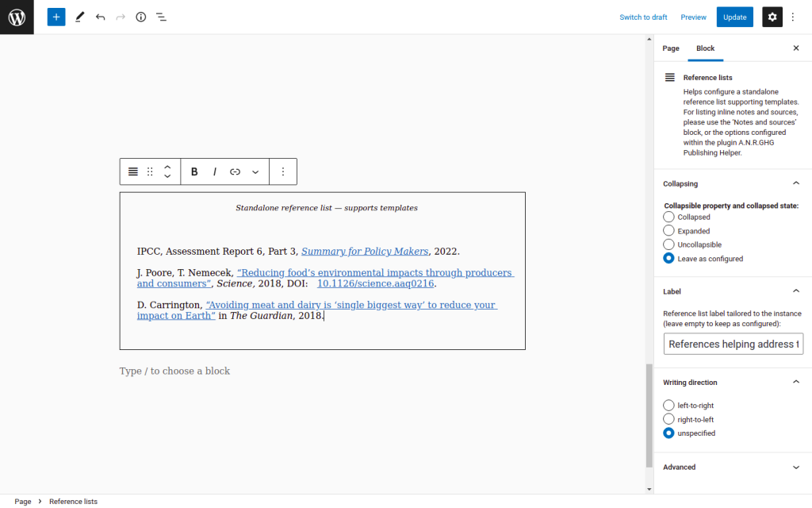Choose right-to-left writing direction

(x=668, y=419)
